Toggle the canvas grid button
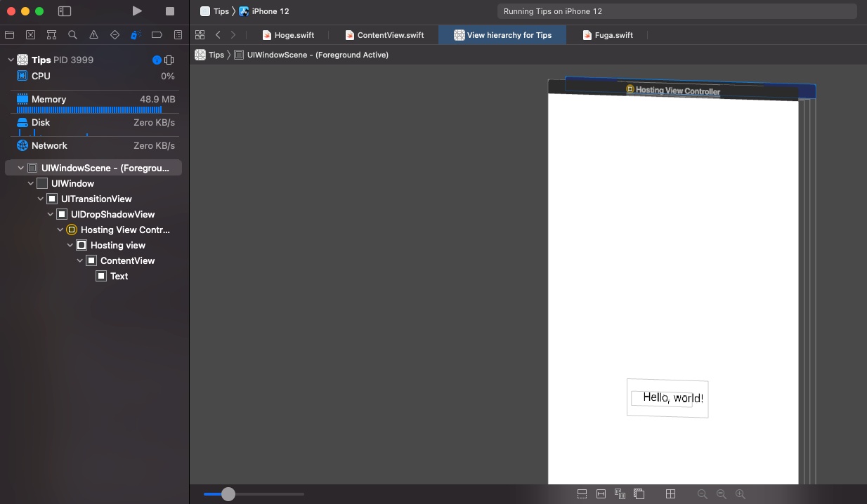This screenshot has height=504, width=867. (670, 494)
